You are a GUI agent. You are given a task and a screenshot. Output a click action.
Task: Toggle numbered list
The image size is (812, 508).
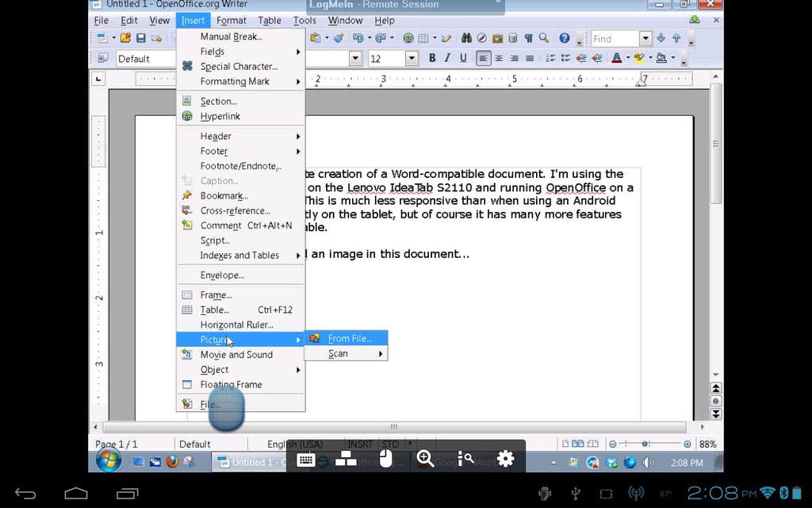coord(550,58)
